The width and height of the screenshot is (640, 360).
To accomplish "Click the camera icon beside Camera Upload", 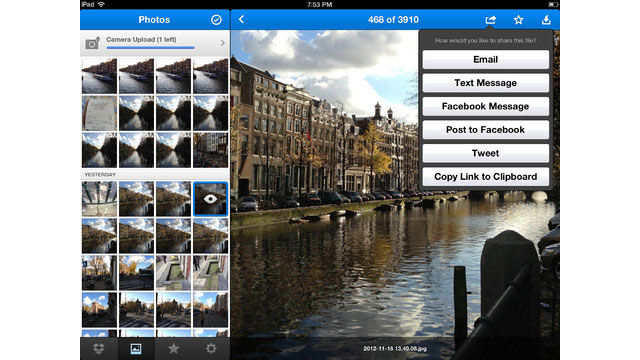I will (x=93, y=43).
